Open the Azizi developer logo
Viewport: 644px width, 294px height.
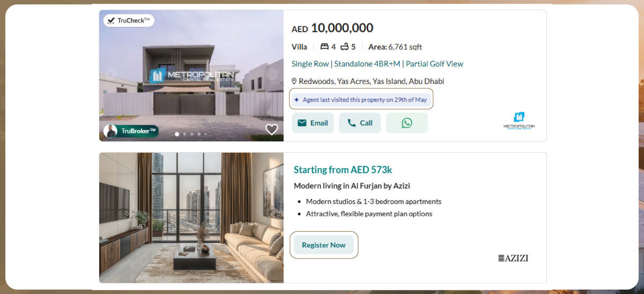(513, 258)
